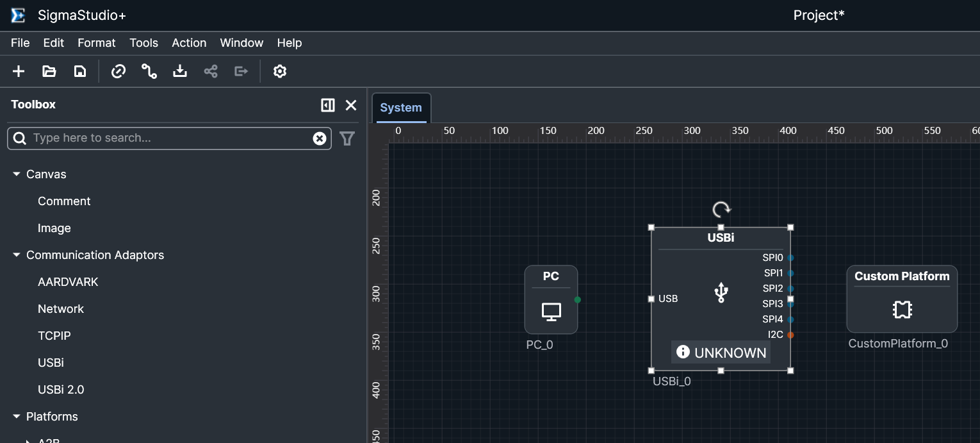Click the rotate handle above USBi block
The height and width of the screenshot is (443, 980).
click(721, 209)
